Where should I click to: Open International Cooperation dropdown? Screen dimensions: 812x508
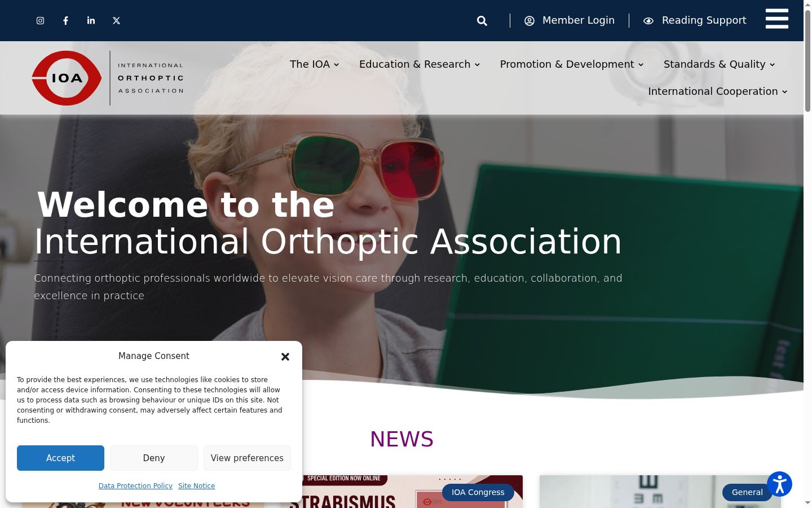[718, 91]
